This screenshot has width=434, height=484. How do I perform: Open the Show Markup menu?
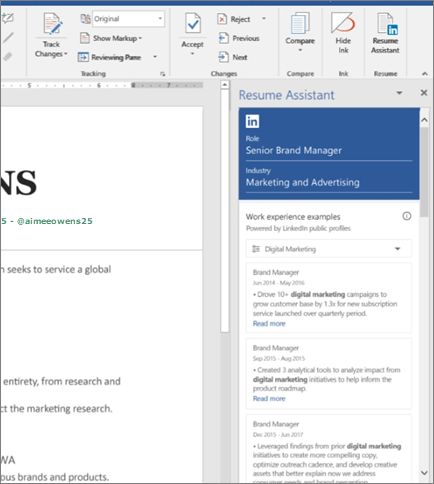click(111, 38)
